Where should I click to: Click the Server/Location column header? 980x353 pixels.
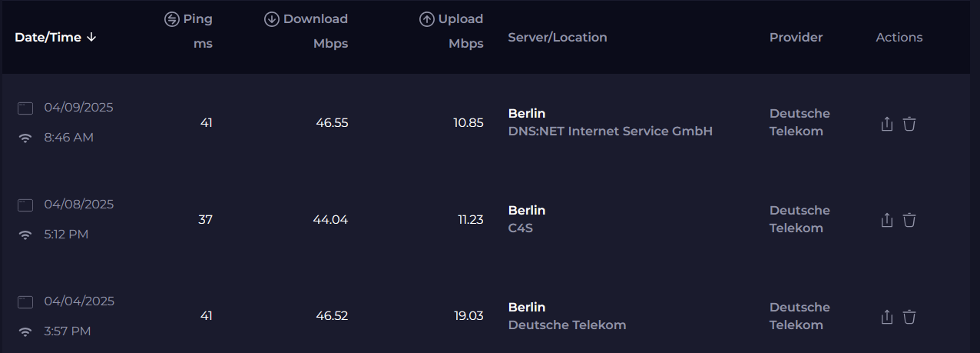pos(558,37)
